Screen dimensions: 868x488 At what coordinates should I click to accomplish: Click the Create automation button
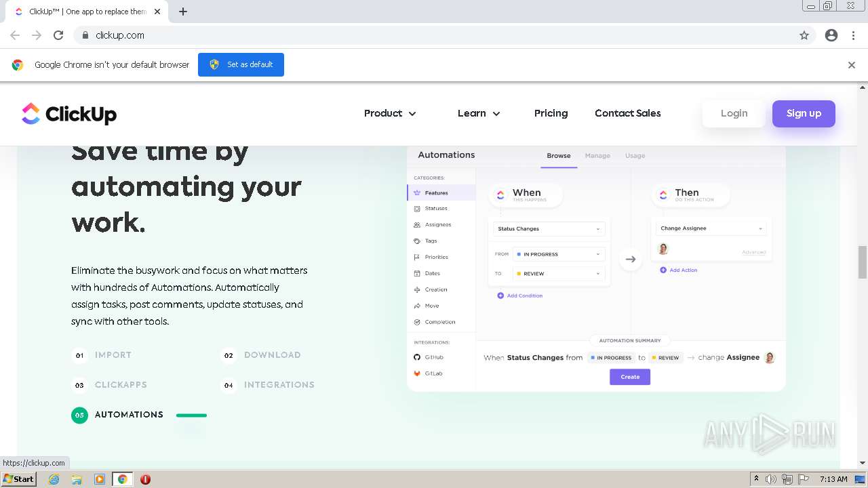point(630,377)
